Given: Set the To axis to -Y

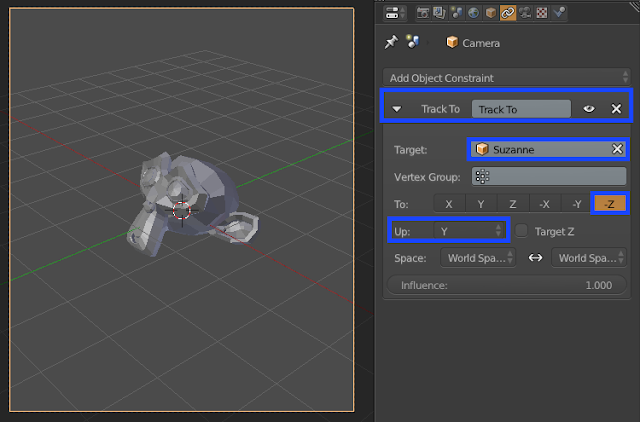Looking at the screenshot, I should point(577,204).
